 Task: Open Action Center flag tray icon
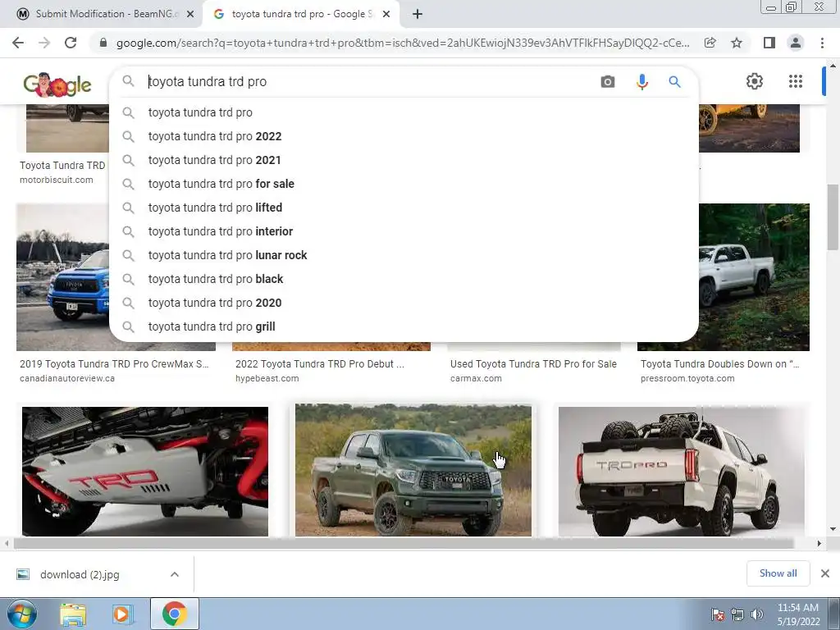pos(717,614)
